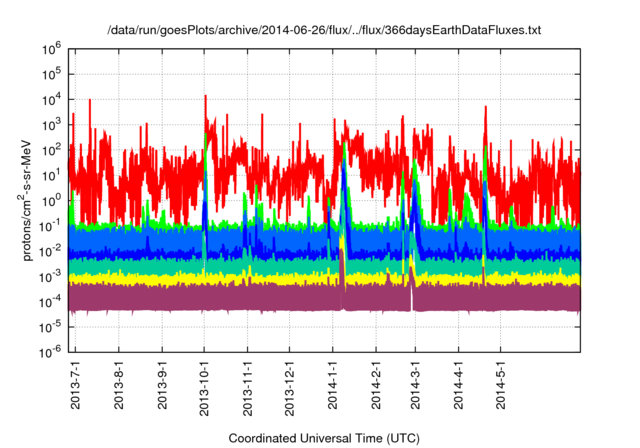Click the green peak just after 2014-1-1
The image size is (640, 448).
tap(345, 151)
